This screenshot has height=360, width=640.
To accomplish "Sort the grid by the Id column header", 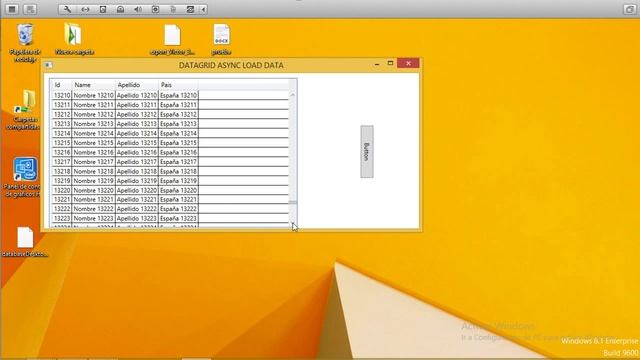I will click(62, 85).
